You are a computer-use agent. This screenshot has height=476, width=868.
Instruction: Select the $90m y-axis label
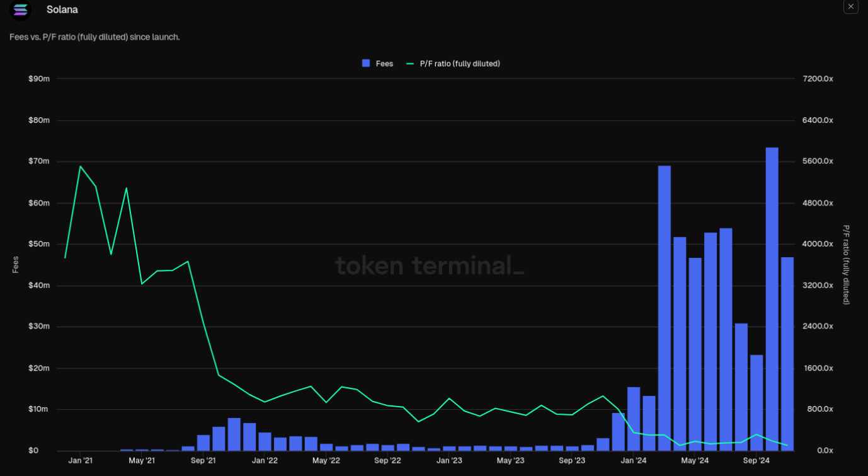tap(40, 78)
